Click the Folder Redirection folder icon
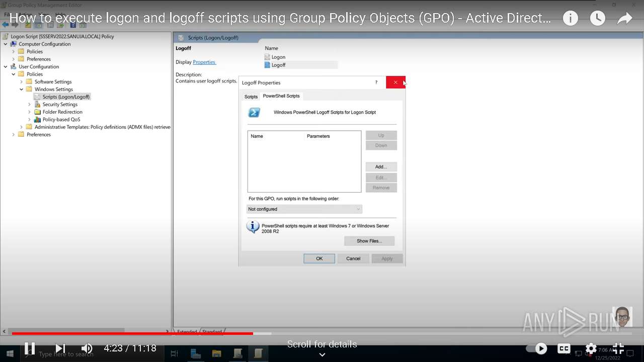 point(37,112)
